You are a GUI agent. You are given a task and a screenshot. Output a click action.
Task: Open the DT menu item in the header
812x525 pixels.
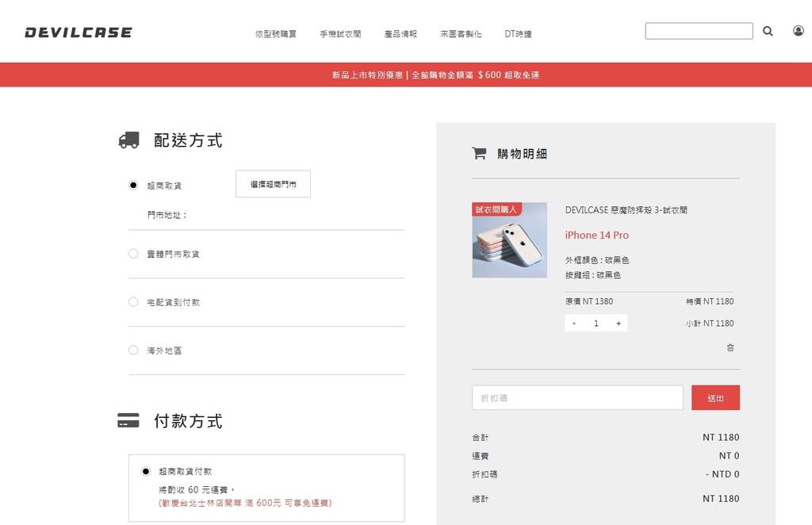[x=518, y=33]
